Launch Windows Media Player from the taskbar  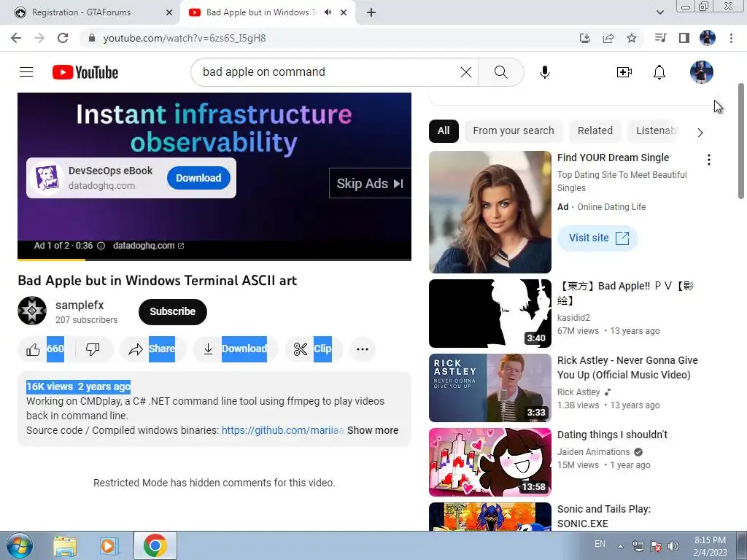pyautogui.click(x=109, y=545)
